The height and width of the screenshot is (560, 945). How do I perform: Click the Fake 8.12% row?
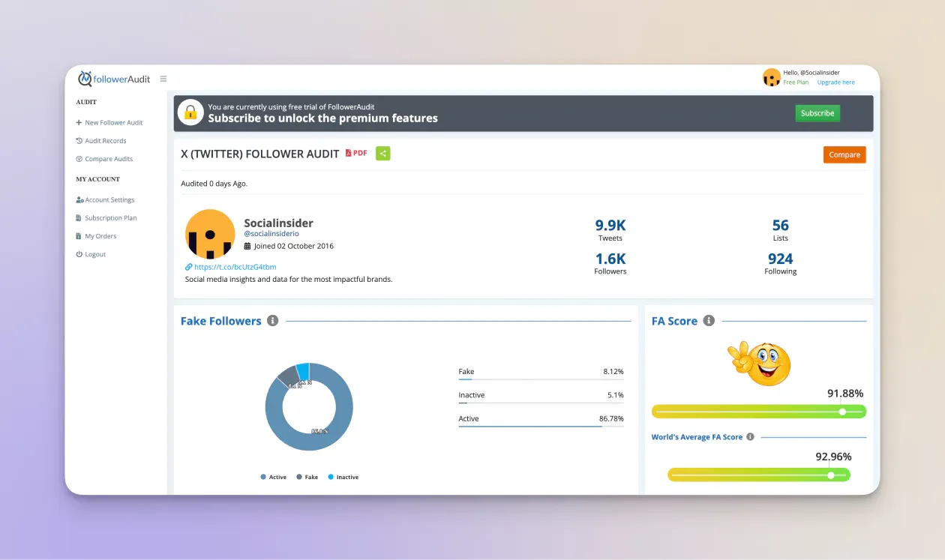tap(541, 373)
